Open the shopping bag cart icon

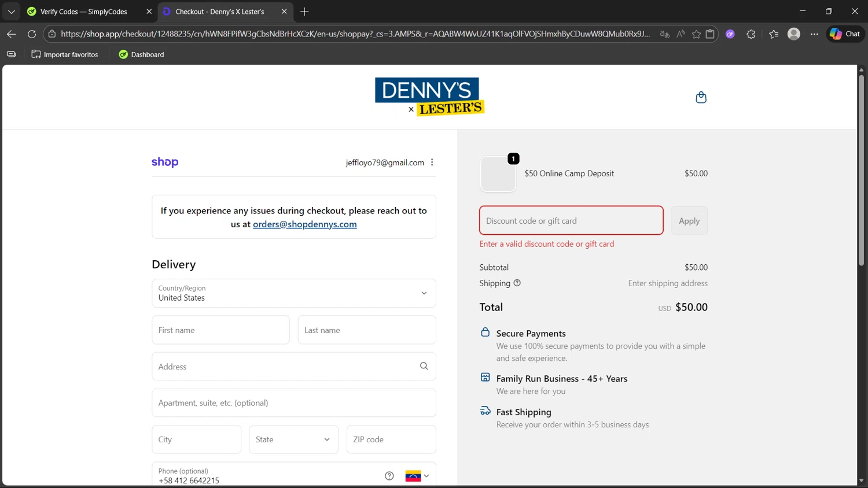[701, 97]
